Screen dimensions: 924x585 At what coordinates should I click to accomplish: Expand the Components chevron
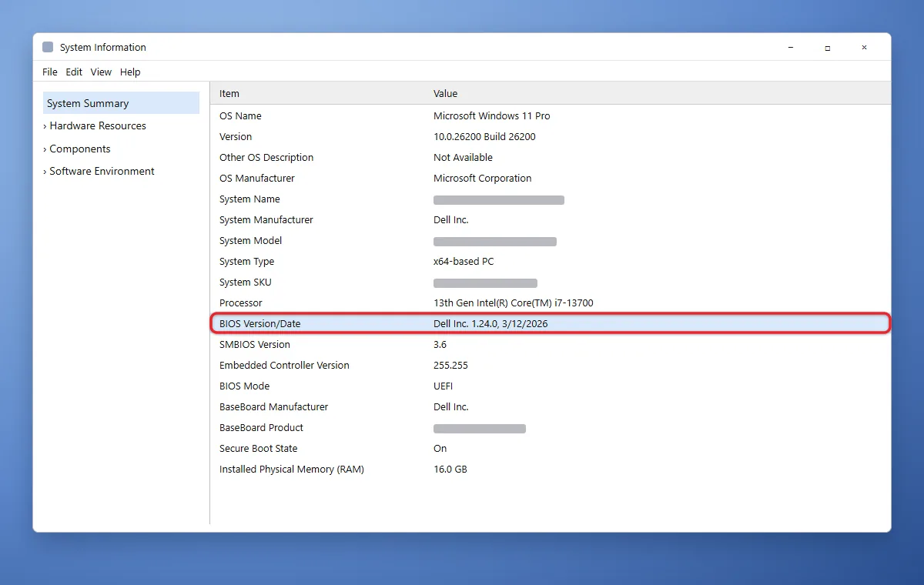point(45,149)
